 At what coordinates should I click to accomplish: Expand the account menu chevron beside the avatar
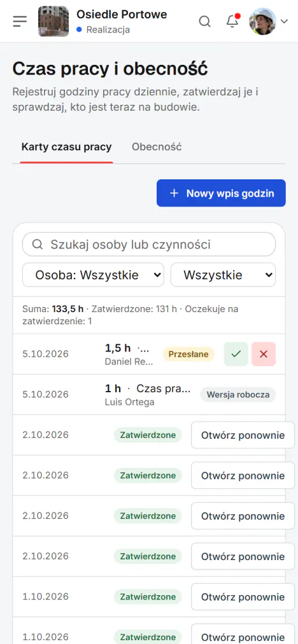pos(285,22)
